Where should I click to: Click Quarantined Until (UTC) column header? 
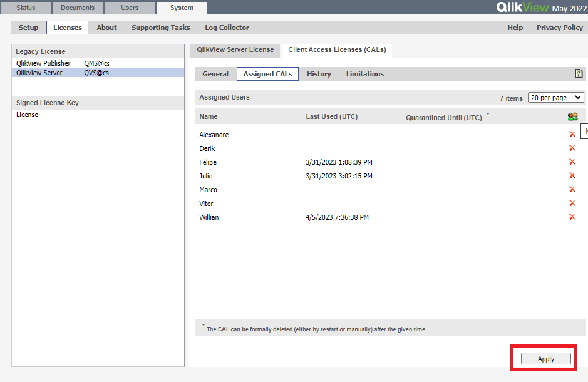point(443,118)
